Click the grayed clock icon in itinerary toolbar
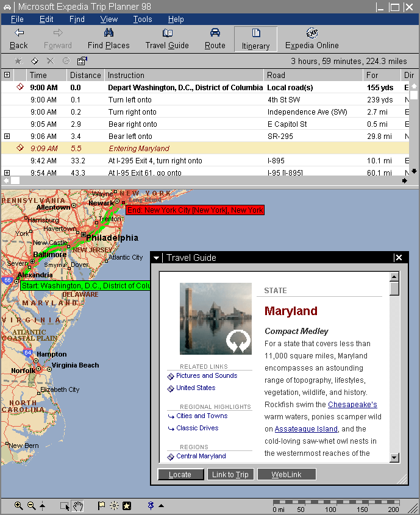The image size is (420, 515). click(66, 61)
